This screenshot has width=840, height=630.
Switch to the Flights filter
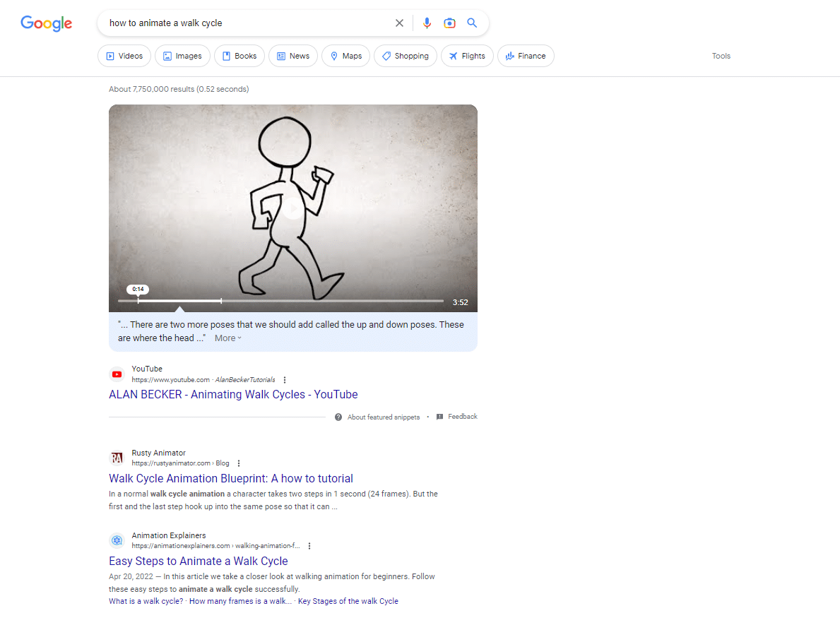pos(467,56)
